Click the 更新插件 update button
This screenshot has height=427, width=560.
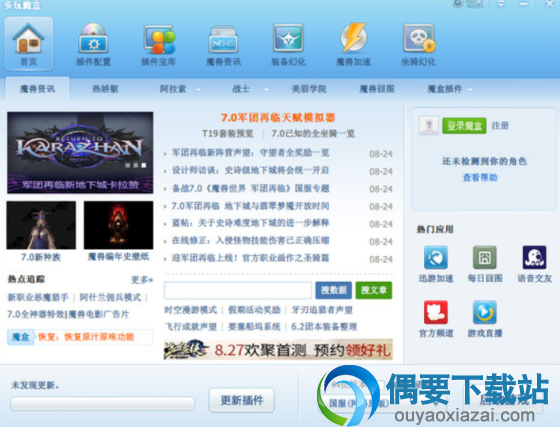pyautogui.click(x=242, y=400)
